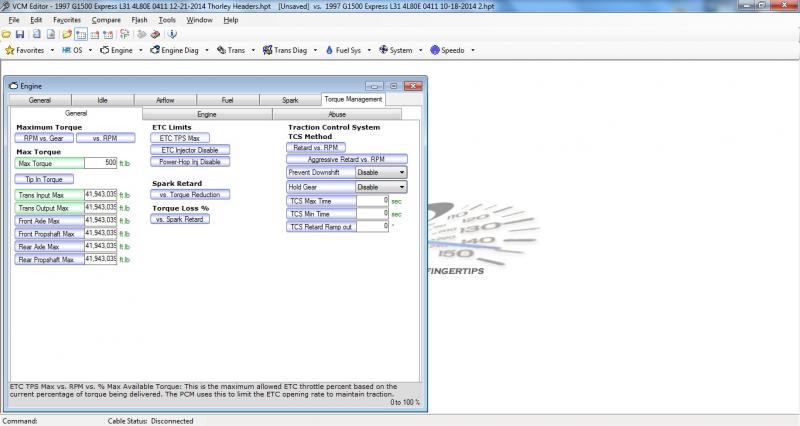The height and width of the screenshot is (426, 800).
Task: Open the File menu
Action: click(x=14, y=20)
